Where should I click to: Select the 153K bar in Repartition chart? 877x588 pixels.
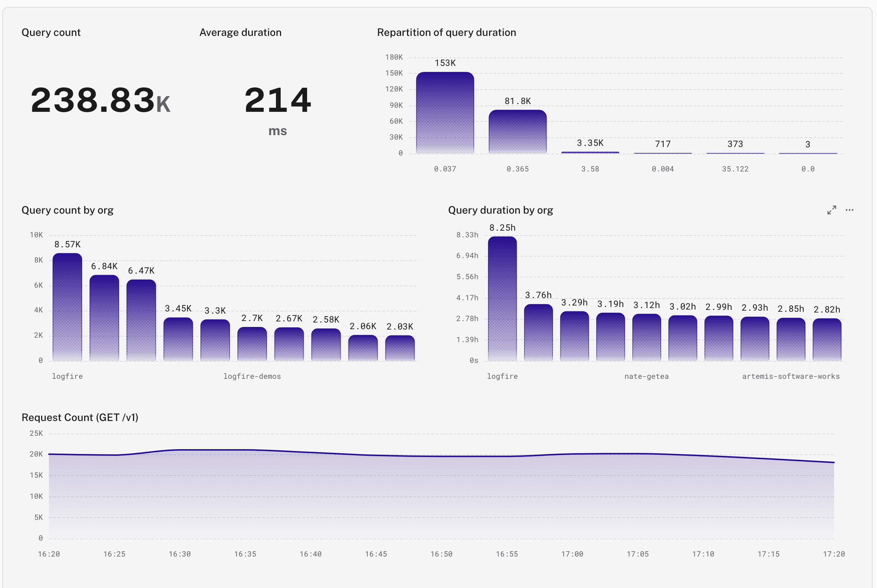pyautogui.click(x=445, y=113)
